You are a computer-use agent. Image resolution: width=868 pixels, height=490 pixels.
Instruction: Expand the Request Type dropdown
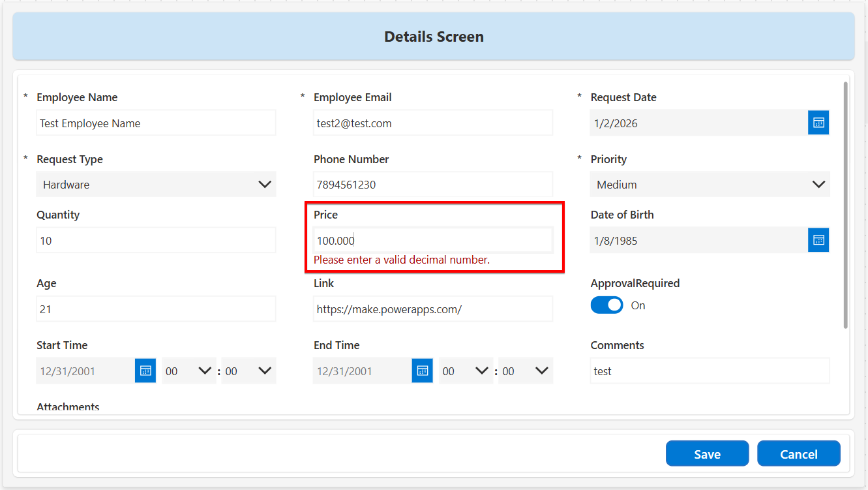156,185
